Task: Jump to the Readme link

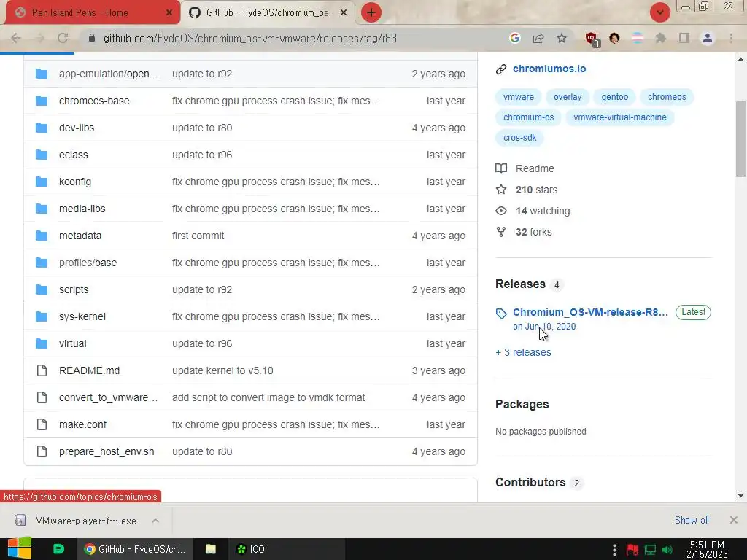Action: coord(535,168)
